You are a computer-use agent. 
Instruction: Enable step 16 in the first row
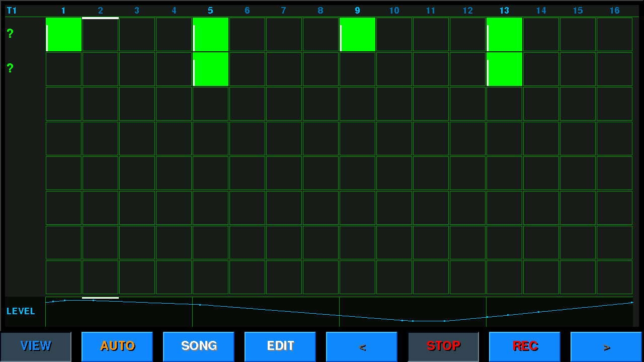click(614, 34)
